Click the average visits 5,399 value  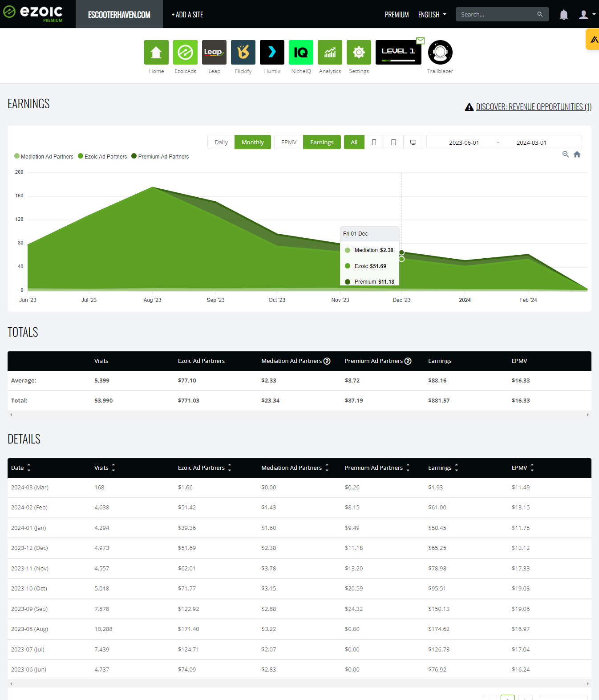(x=102, y=381)
